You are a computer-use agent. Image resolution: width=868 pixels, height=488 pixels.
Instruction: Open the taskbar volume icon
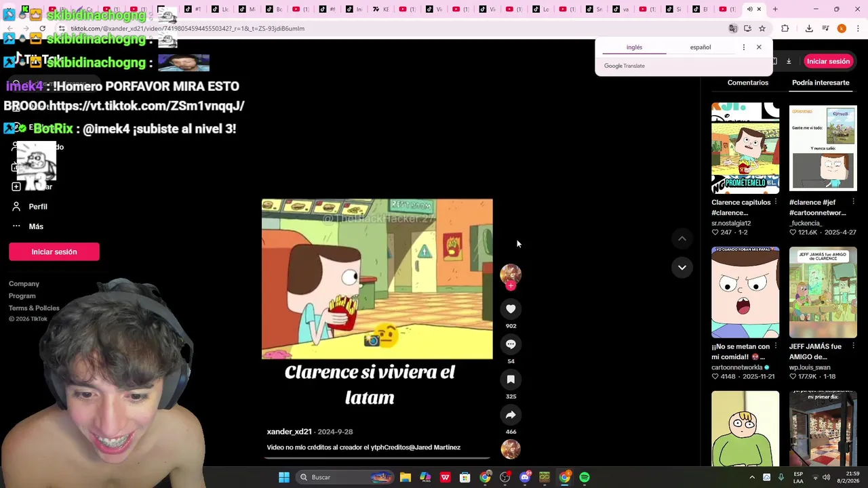[x=826, y=477]
